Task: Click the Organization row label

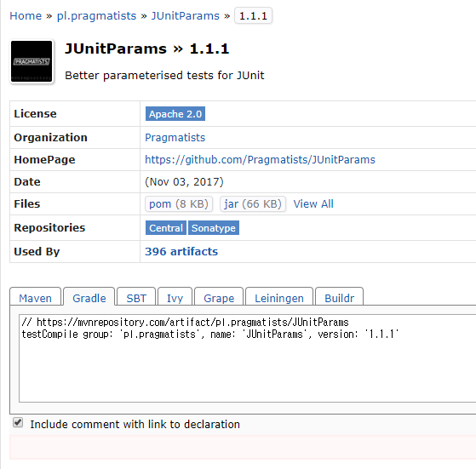Action: tap(51, 138)
